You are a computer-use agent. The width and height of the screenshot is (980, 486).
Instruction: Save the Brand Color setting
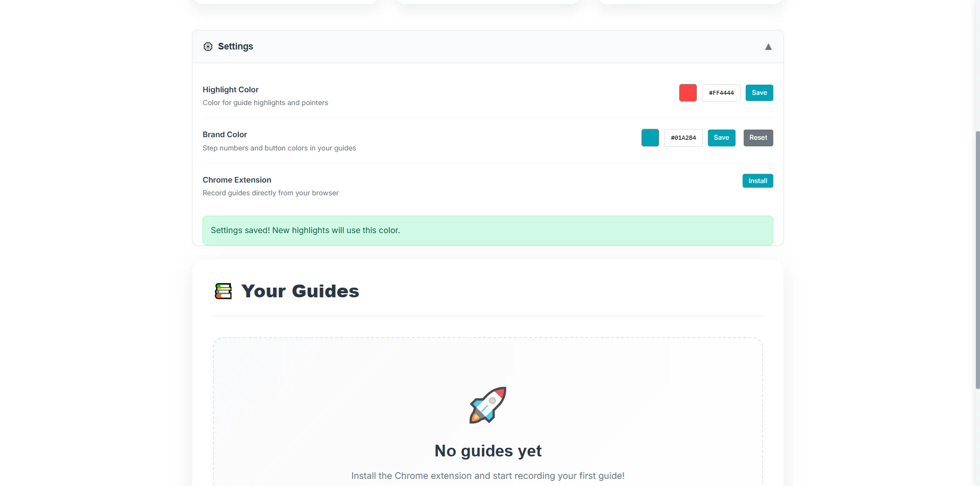pos(721,137)
